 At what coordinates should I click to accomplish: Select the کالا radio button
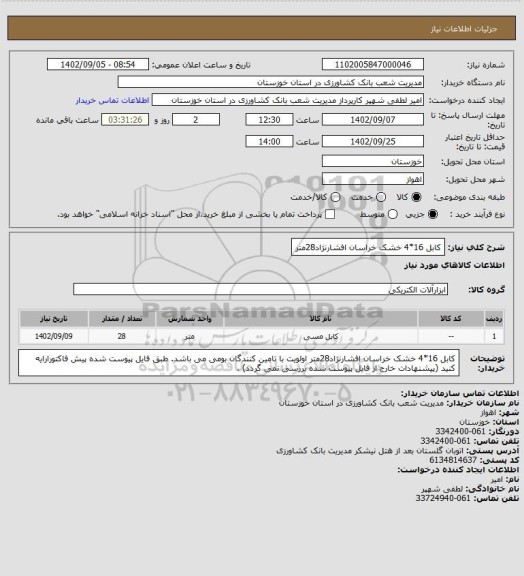tap(416, 197)
